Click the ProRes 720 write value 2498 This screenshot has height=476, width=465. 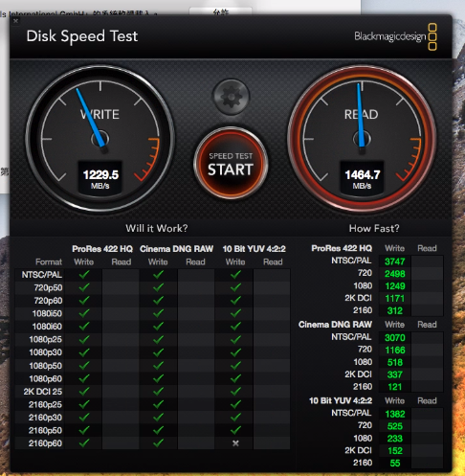394,274
